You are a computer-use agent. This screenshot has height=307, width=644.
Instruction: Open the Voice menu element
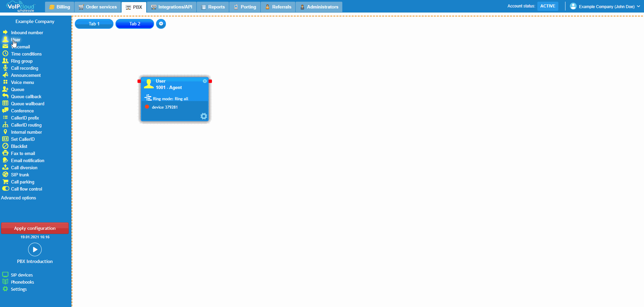(x=22, y=82)
